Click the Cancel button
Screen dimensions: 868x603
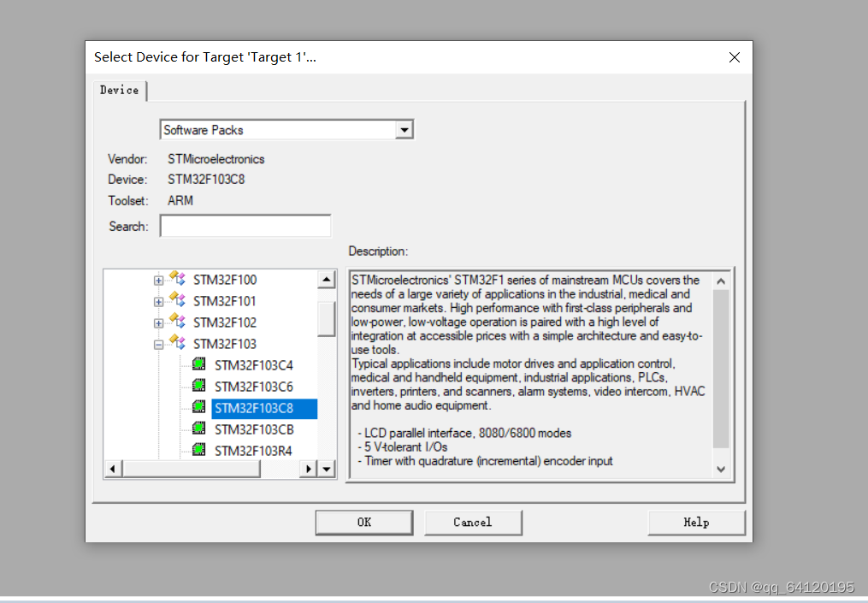pyautogui.click(x=473, y=522)
